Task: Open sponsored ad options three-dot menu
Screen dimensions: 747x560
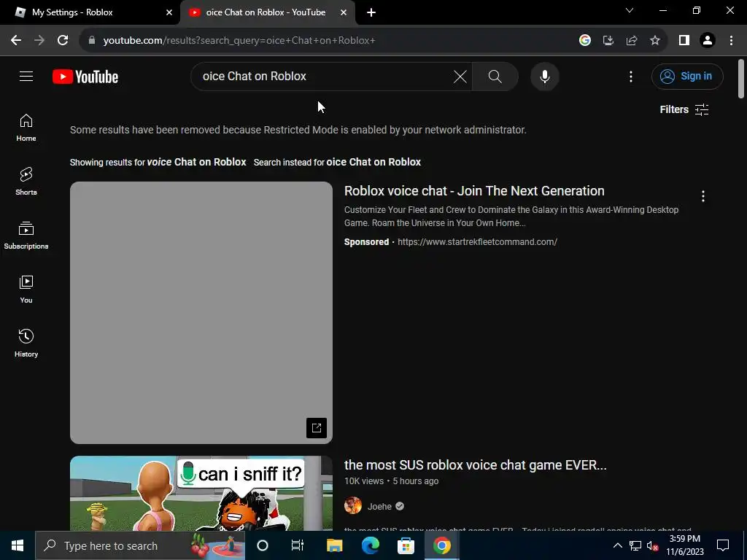Action: pos(703,196)
